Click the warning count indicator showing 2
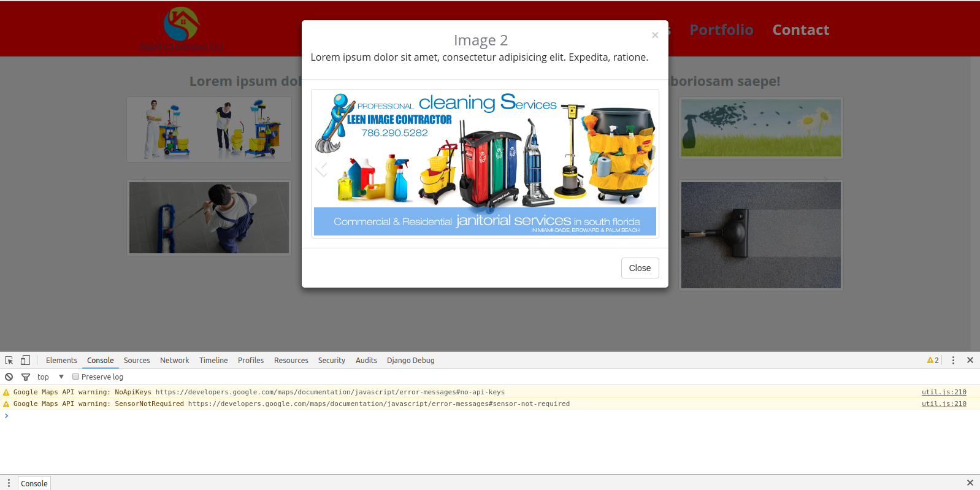Image resolution: width=980 pixels, height=490 pixels. pyautogui.click(x=933, y=360)
